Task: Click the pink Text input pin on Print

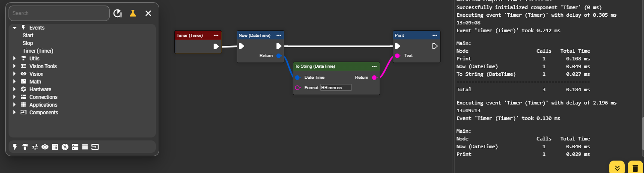Action: click(x=397, y=56)
